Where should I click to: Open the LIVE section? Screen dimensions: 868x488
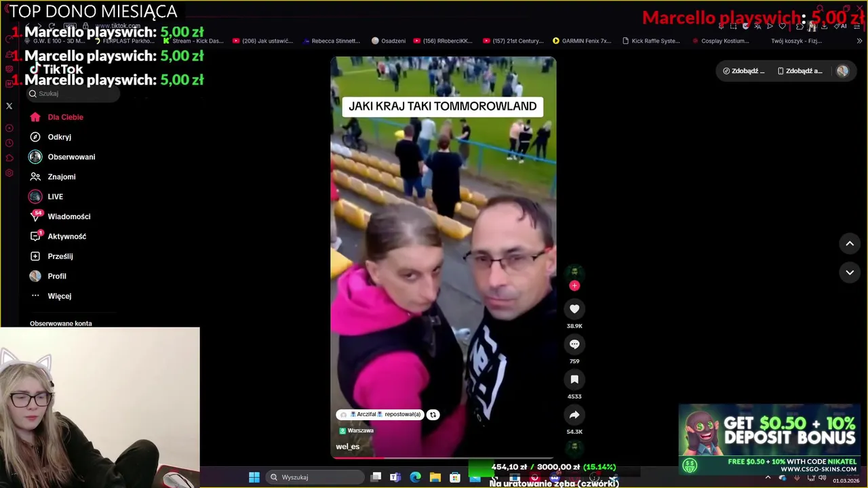pyautogui.click(x=55, y=197)
